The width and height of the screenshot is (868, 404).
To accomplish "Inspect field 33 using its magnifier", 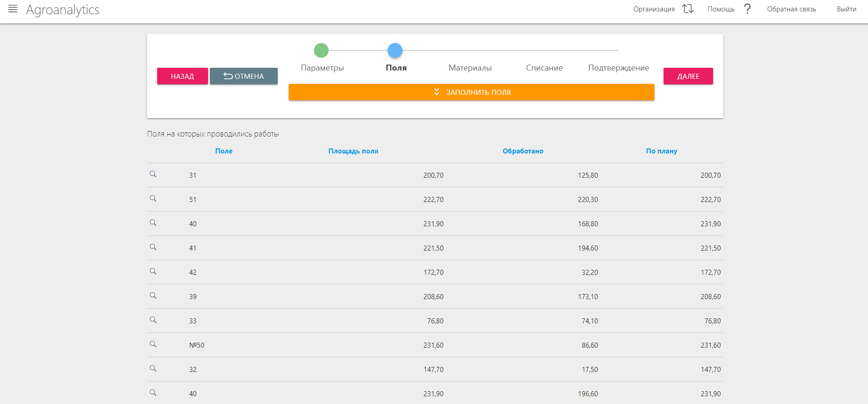I will pos(153,320).
